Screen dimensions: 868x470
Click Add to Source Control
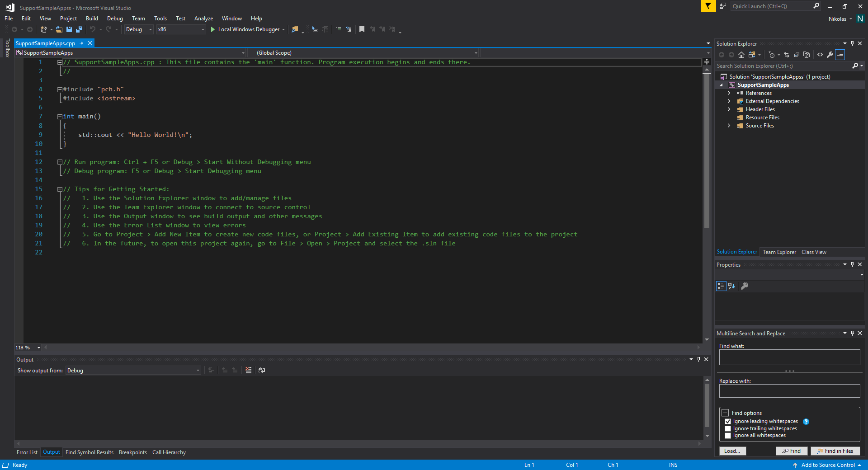point(827,465)
